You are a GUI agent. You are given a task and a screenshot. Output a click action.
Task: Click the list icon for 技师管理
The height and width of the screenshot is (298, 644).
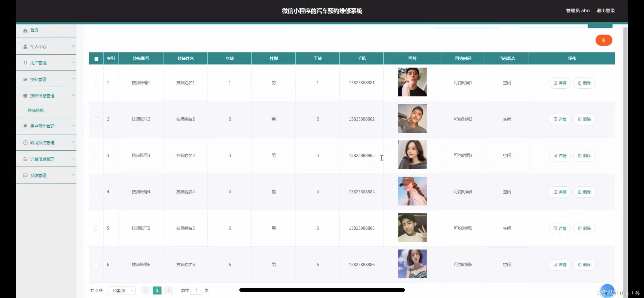25,79
